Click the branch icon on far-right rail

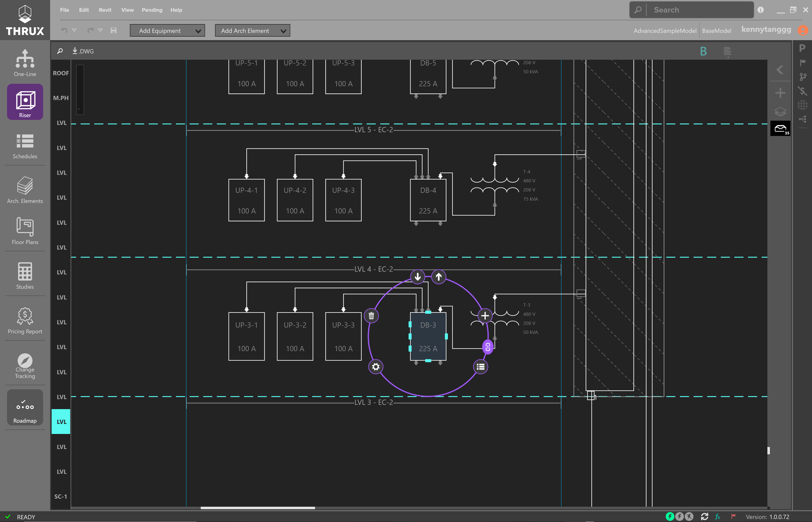click(x=802, y=77)
